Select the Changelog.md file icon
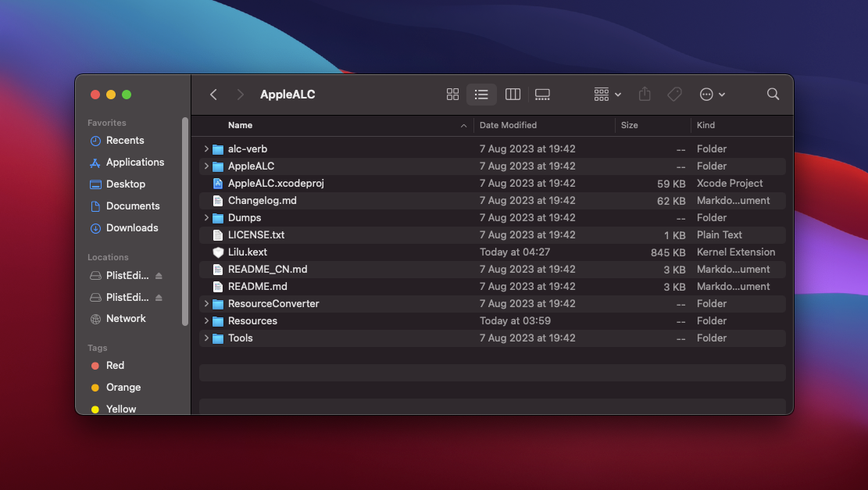This screenshot has height=490, width=868. (218, 200)
